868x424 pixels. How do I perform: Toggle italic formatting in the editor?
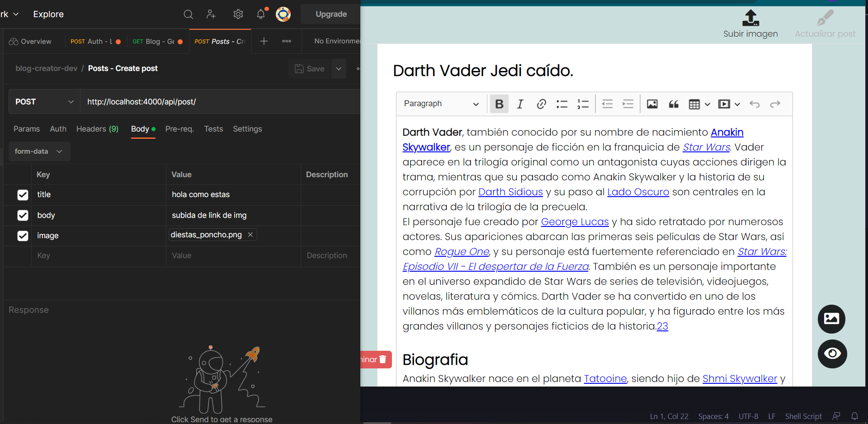520,104
